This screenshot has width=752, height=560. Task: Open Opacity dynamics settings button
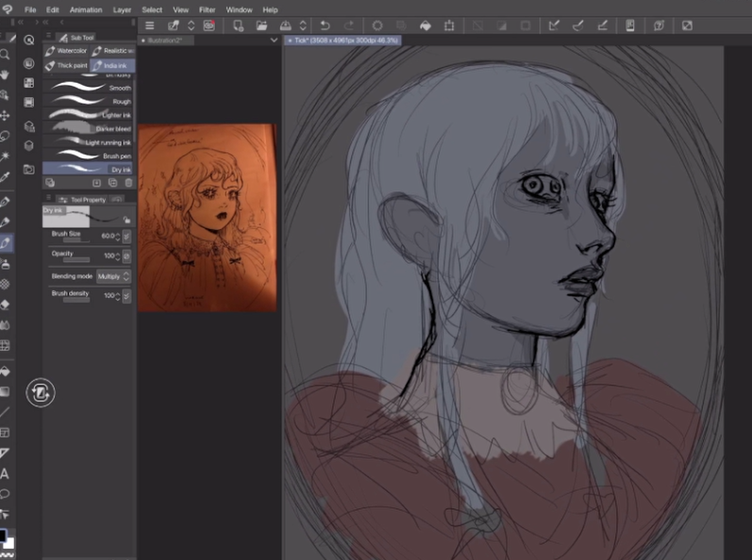click(x=126, y=256)
